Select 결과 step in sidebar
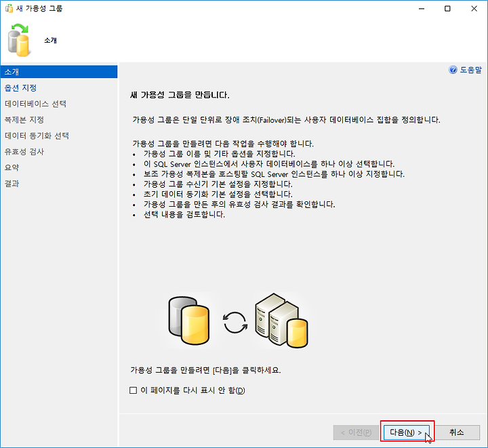The height and width of the screenshot is (448, 488). click(12, 184)
